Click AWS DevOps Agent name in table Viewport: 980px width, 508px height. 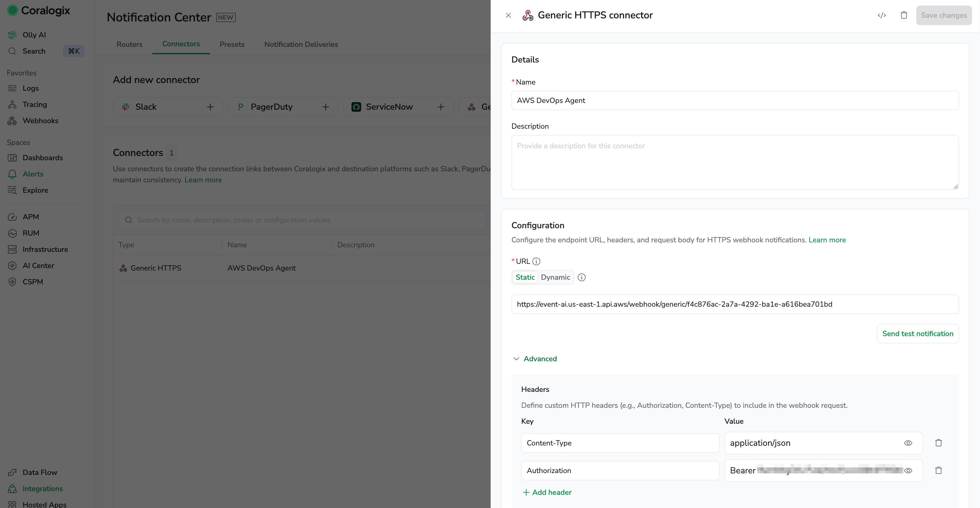coord(261,268)
